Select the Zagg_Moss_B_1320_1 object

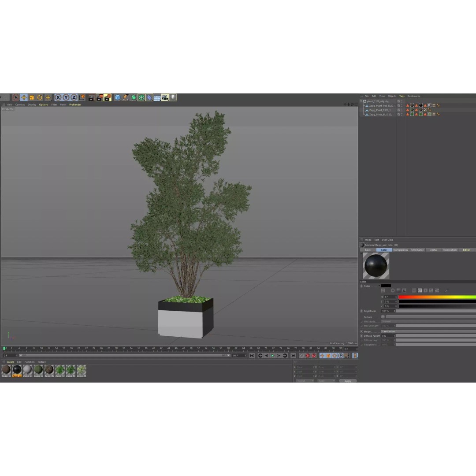coord(381,115)
